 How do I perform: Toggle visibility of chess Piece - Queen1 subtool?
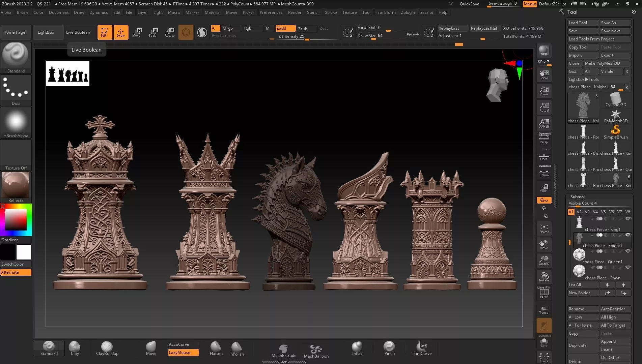point(628,251)
